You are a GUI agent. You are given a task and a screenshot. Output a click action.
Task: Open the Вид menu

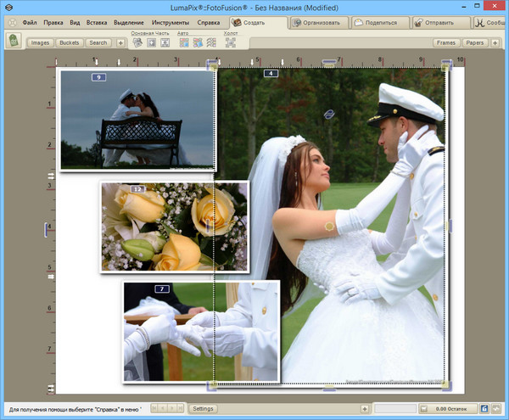click(75, 23)
